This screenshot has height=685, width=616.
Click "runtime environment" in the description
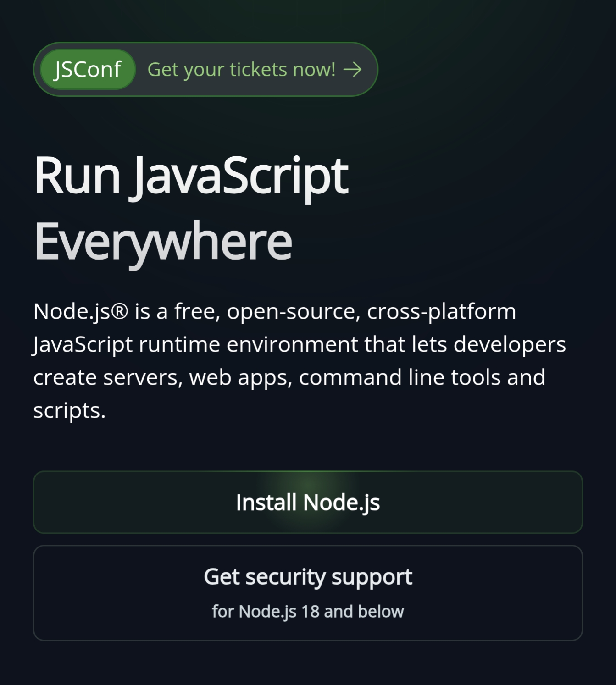tap(248, 345)
